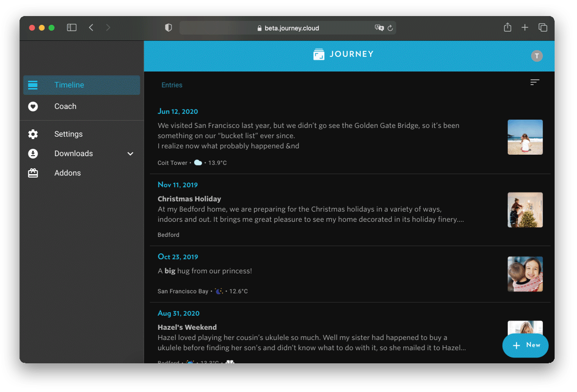Open the sort and filter entries icon
Image resolution: width=577 pixels, height=392 pixels.
(x=535, y=82)
